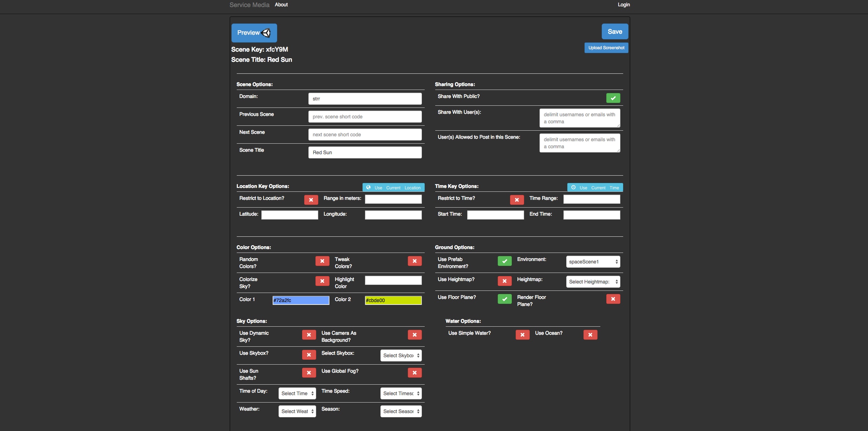
Task: Toggle Use Heightmap option on
Action: [x=504, y=281]
